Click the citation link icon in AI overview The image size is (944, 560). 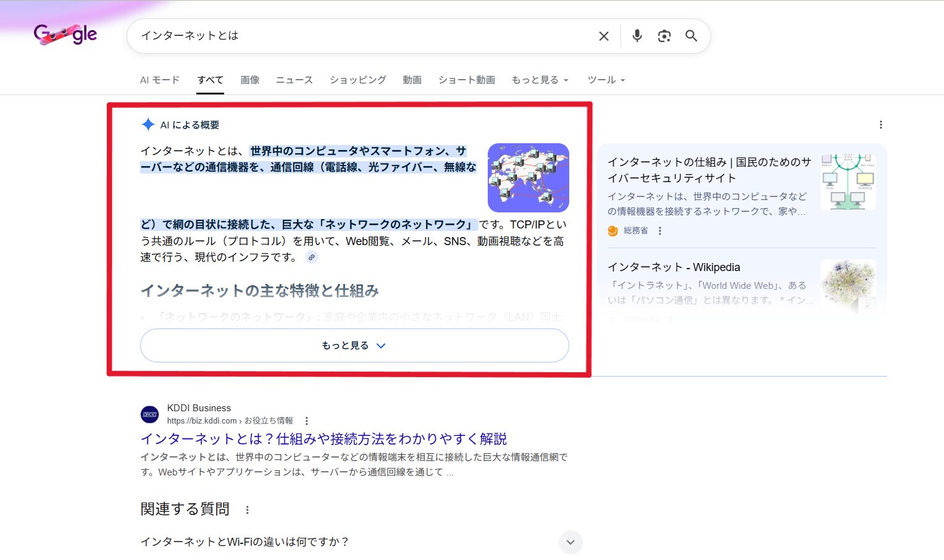(x=312, y=257)
